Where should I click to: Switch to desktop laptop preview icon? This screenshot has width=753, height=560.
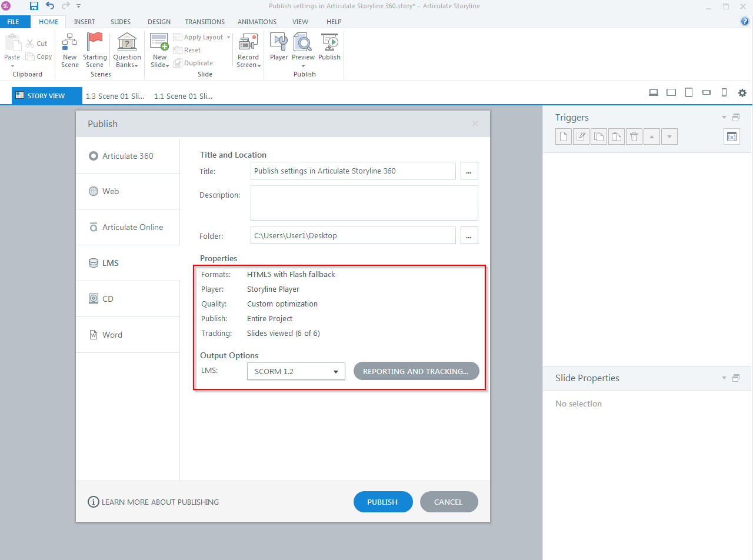tap(653, 92)
